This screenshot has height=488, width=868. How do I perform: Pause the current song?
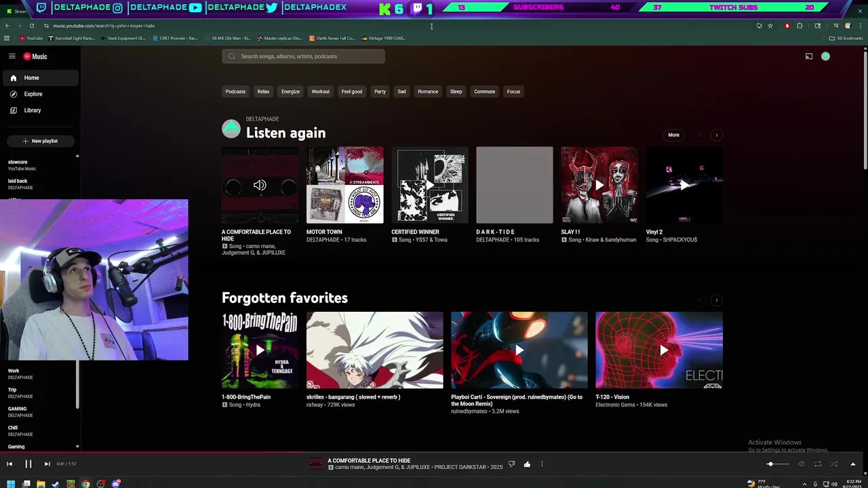[28, 464]
